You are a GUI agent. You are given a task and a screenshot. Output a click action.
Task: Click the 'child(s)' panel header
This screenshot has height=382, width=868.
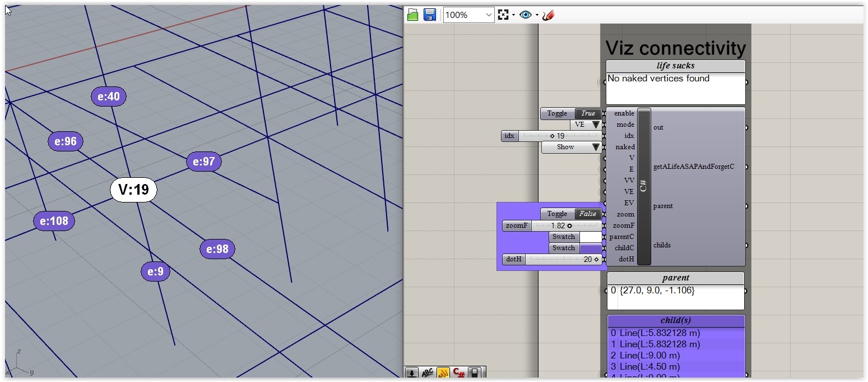coord(676,320)
